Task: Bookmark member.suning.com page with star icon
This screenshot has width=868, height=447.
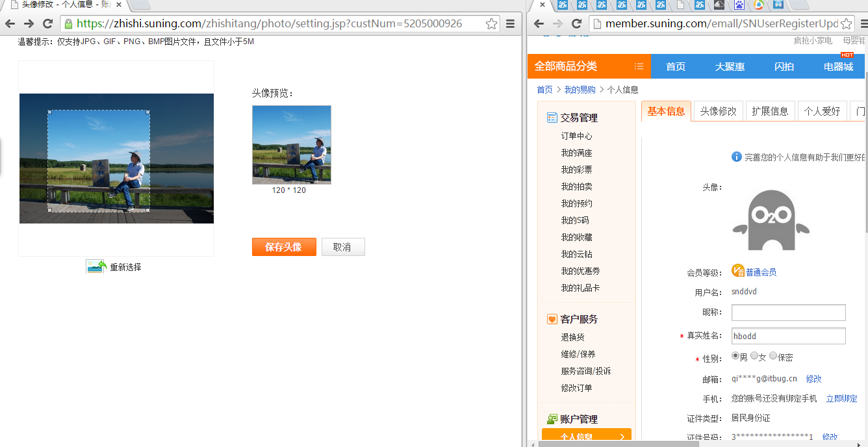Action: coord(845,23)
